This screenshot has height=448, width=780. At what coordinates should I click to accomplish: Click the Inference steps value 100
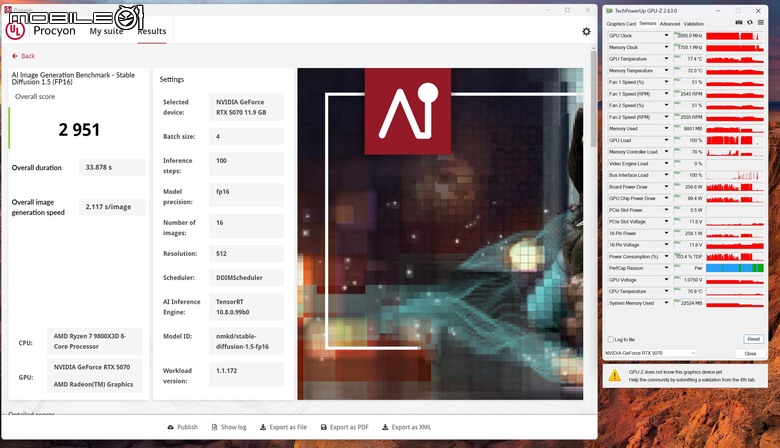(x=246, y=164)
